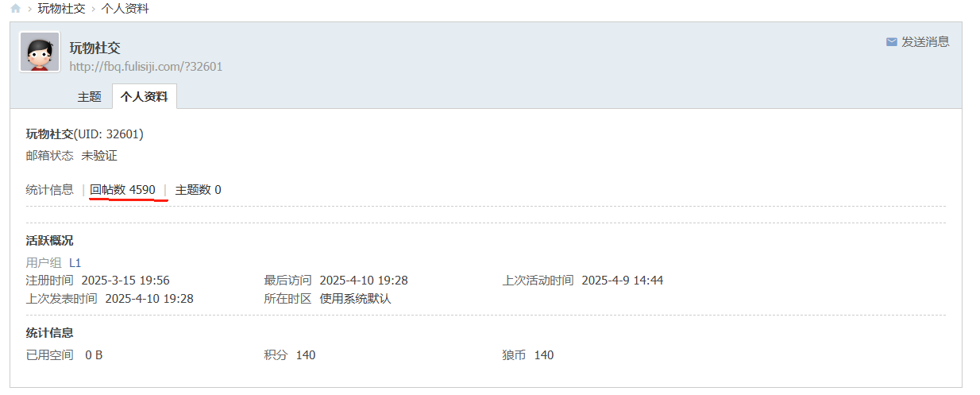980x395 pixels.
Task: Click the 最后访问 2025-4-10 19:28 value
Action: pos(364,281)
